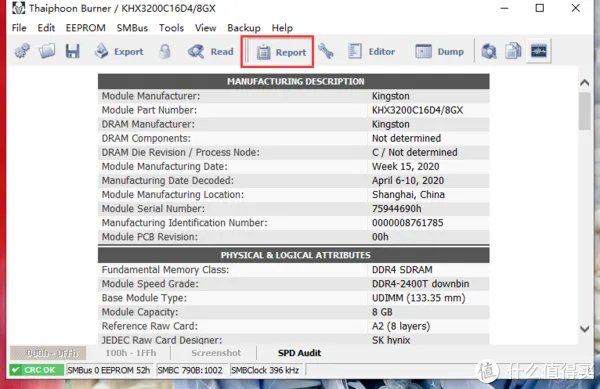Viewport: 600px width, 389px height.
Task: Click the scrollbar up arrow
Action: tap(584, 82)
